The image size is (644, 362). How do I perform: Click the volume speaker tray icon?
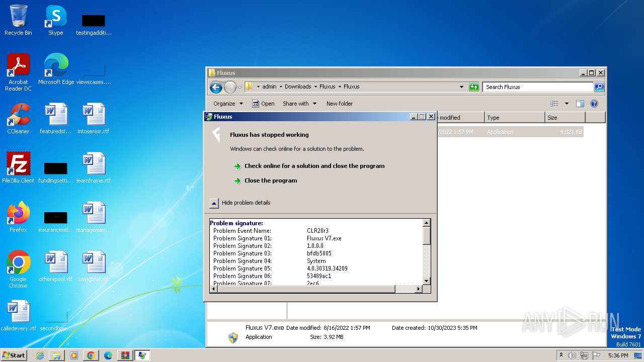(572, 355)
